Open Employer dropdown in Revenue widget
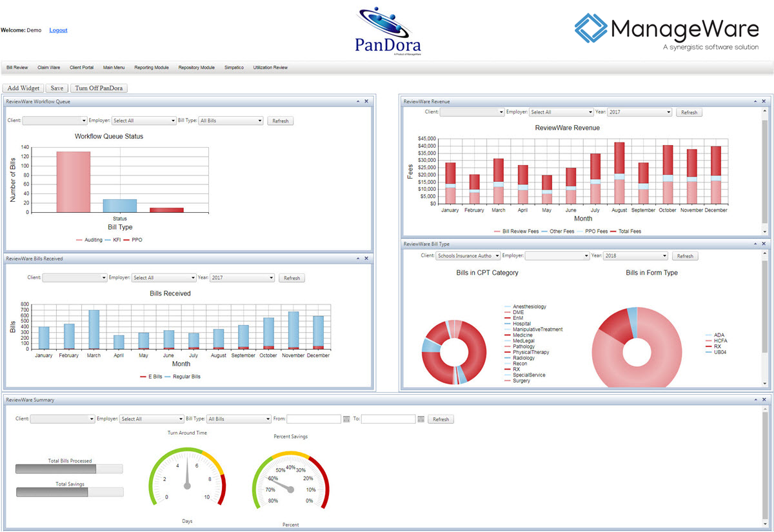The width and height of the screenshot is (774, 532). tap(561, 112)
